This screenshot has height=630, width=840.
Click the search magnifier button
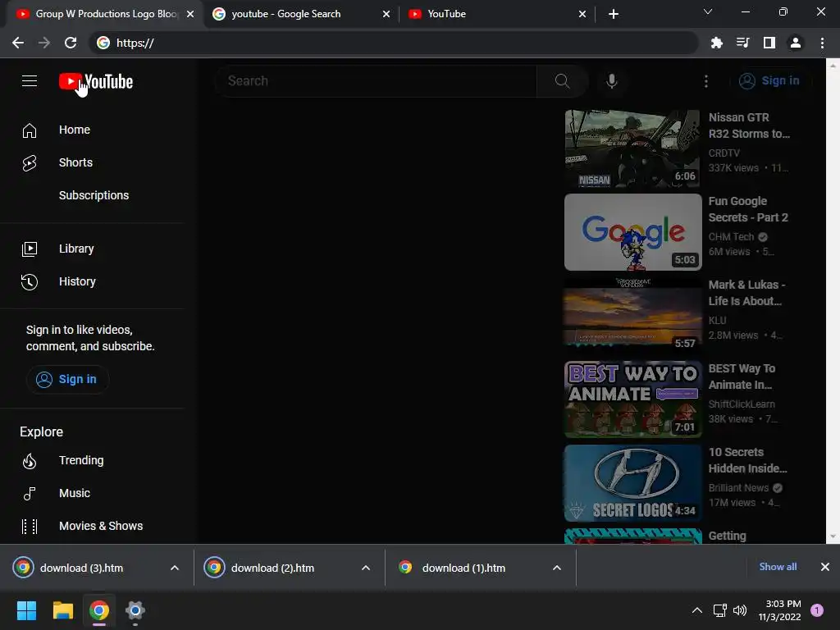click(562, 81)
